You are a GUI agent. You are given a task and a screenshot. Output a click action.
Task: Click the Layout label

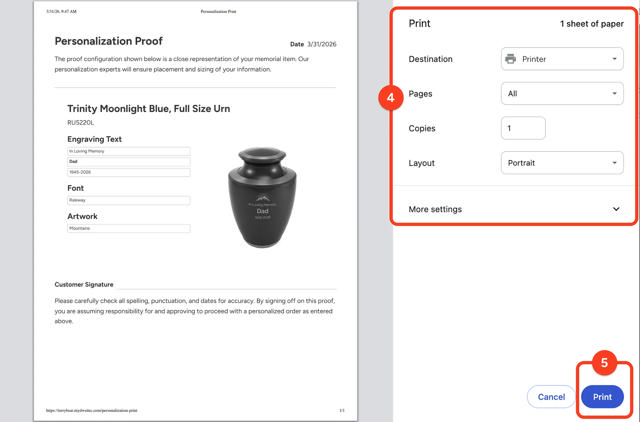421,163
